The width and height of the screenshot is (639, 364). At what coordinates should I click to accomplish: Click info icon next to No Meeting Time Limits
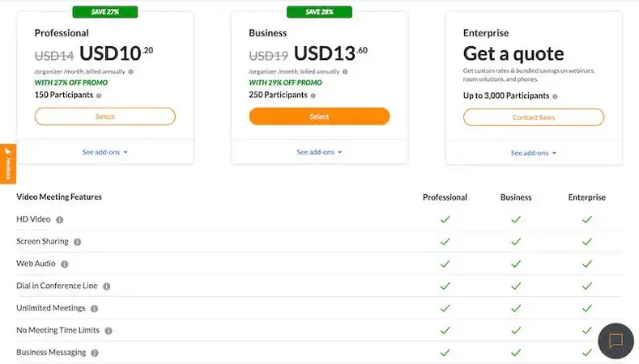point(109,331)
